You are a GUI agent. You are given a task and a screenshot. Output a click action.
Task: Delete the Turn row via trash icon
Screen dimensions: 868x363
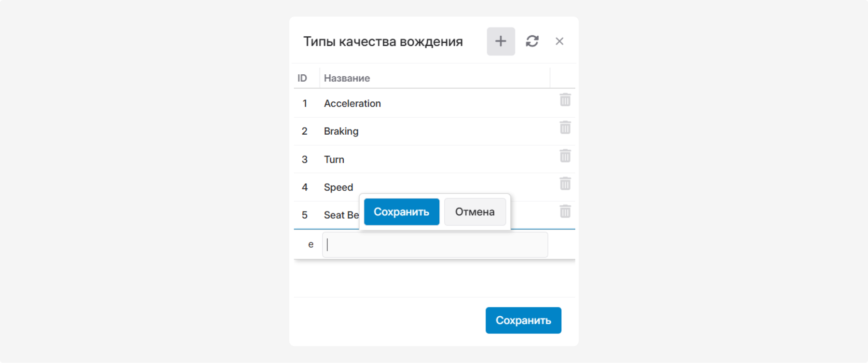(x=565, y=156)
